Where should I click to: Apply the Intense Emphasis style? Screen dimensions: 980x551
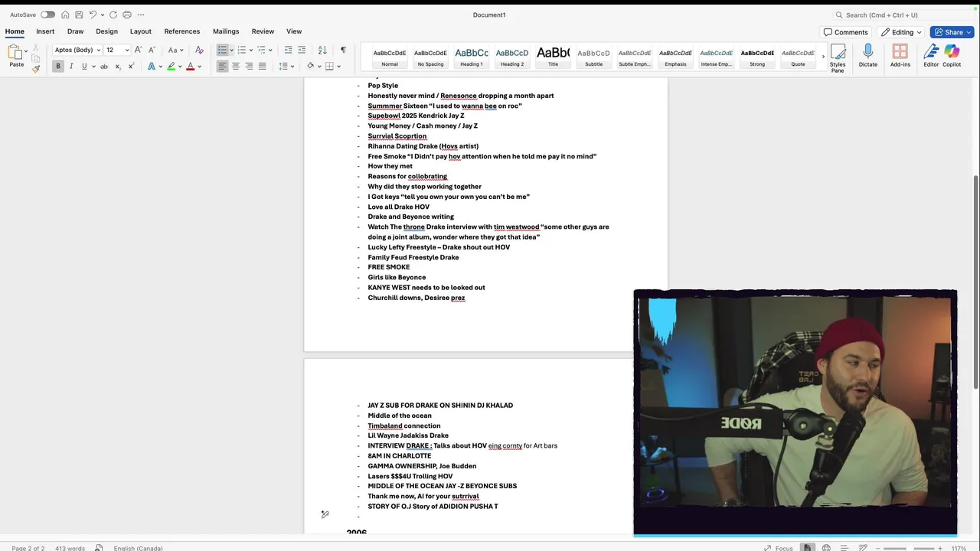pos(716,57)
